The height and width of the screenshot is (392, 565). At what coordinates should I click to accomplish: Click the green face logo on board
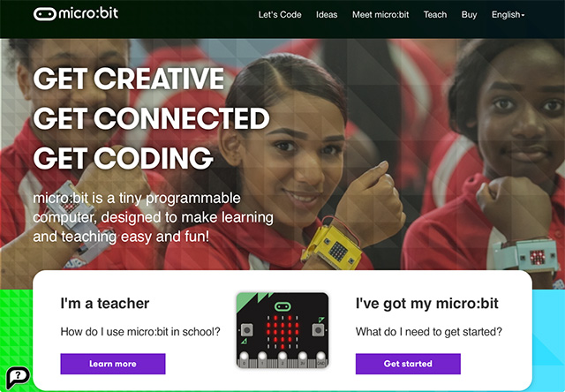[x=282, y=306]
